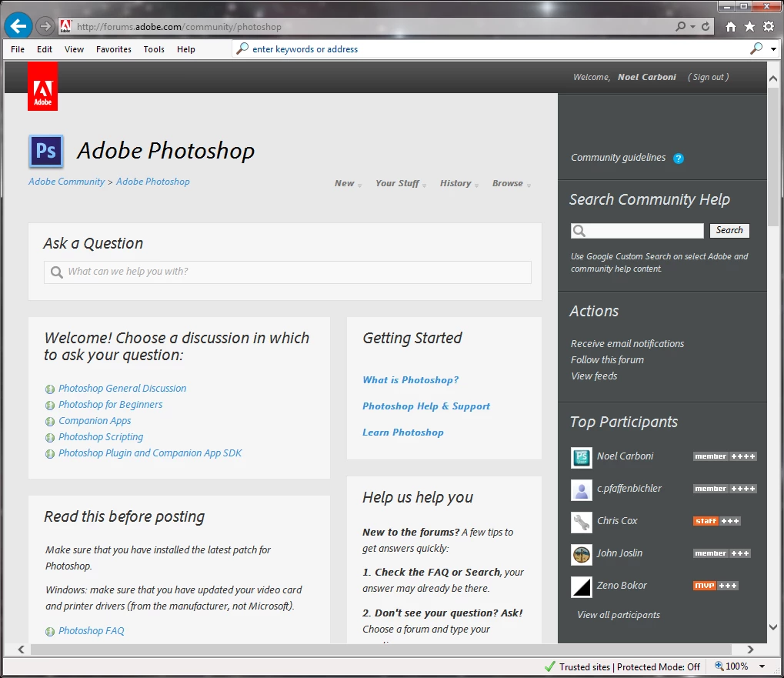This screenshot has height=678, width=784.
Task: Open the Photoshop General Discussion link
Action: pos(122,389)
